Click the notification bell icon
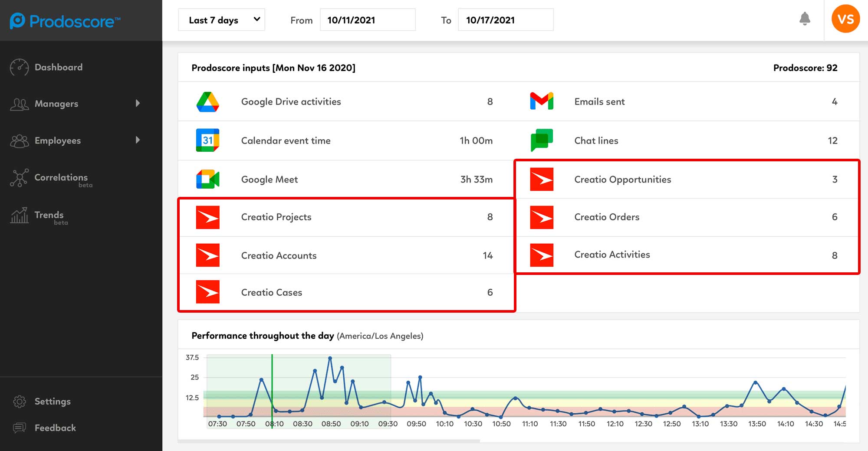Screen dimensions: 868x451 point(805,19)
